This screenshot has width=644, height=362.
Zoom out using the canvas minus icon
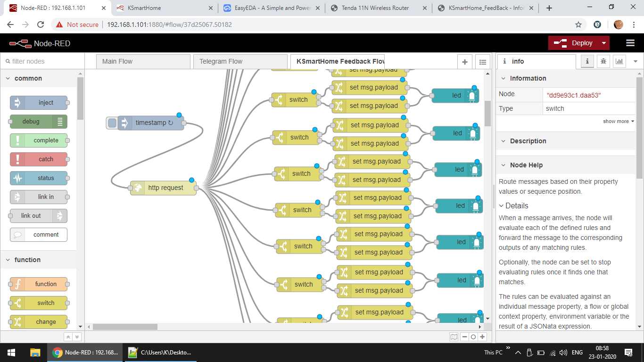click(x=463, y=337)
